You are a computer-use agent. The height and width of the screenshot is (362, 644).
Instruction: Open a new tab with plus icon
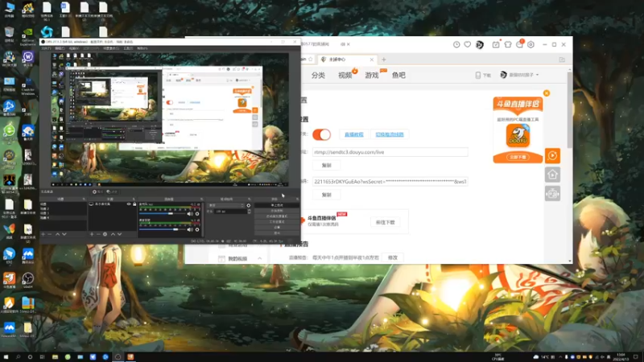coord(384,60)
